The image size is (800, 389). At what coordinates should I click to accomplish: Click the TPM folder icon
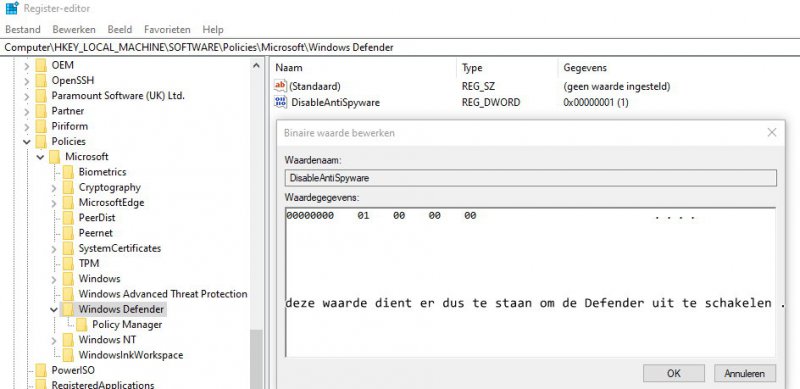point(68,264)
